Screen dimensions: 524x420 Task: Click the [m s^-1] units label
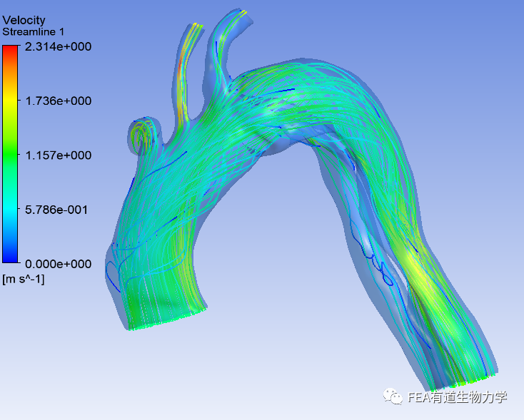click(x=23, y=279)
